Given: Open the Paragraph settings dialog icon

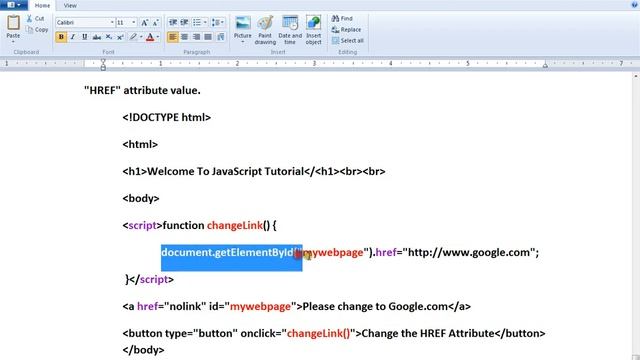Looking at the screenshot, I should point(221,37).
